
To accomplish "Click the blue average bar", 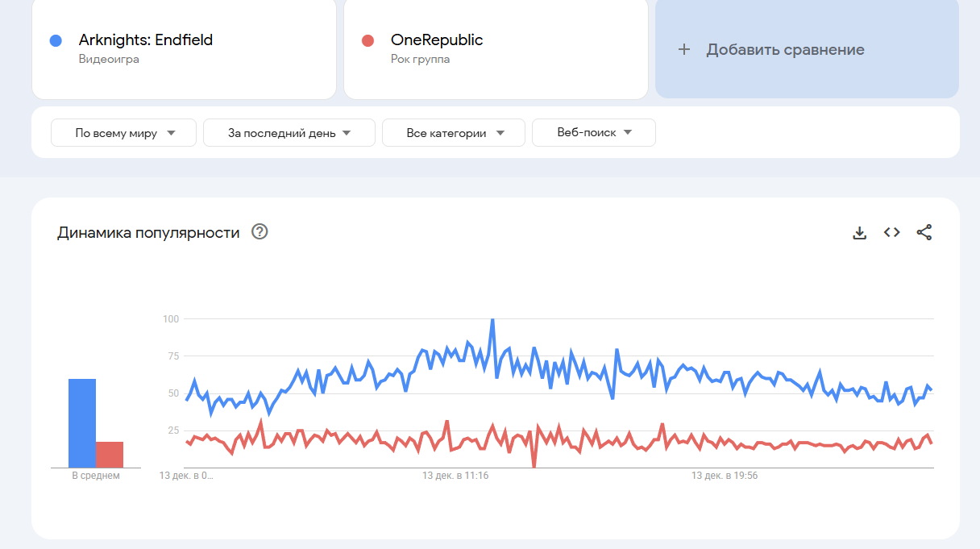I will click(x=82, y=422).
